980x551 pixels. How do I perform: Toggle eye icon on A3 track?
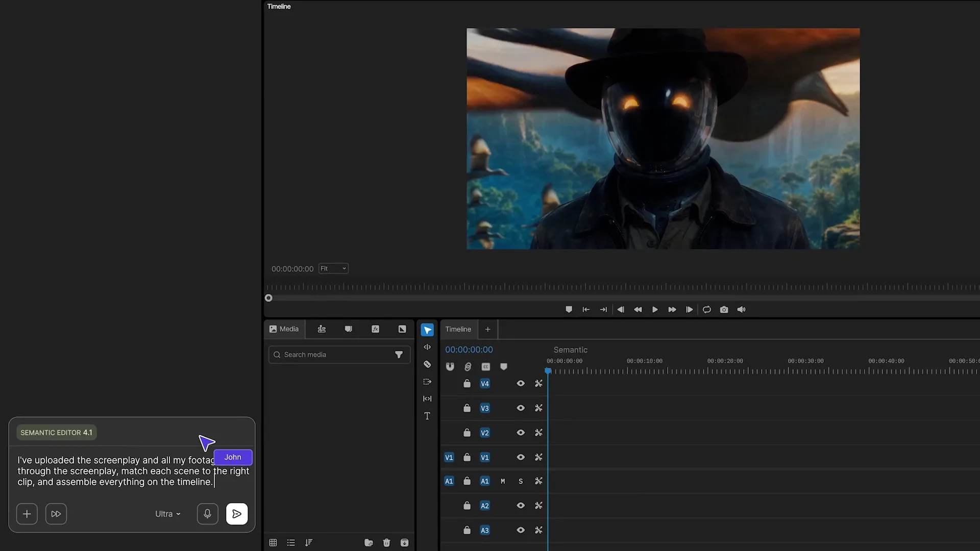(x=521, y=530)
